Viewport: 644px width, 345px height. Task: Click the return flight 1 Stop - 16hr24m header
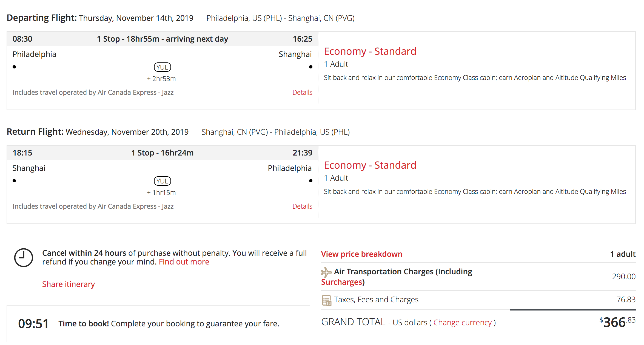pyautogui.click(x=163, y=153)
